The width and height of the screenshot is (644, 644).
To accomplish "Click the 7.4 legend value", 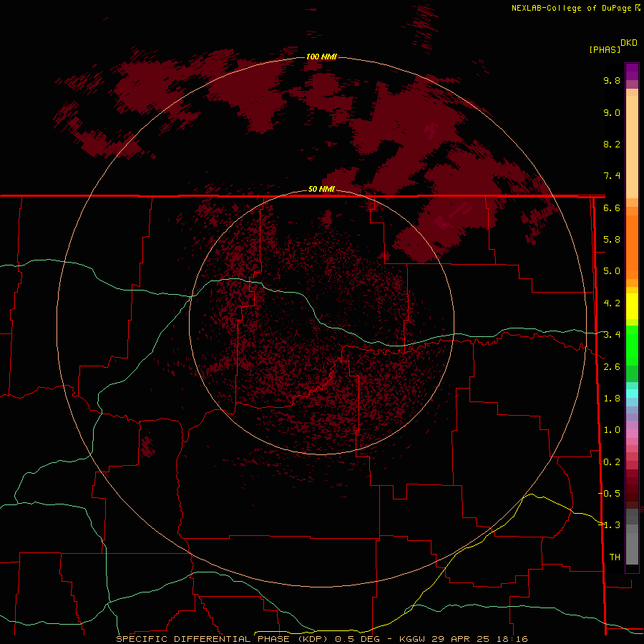I will pyautogui.click(x=612, y=176).
